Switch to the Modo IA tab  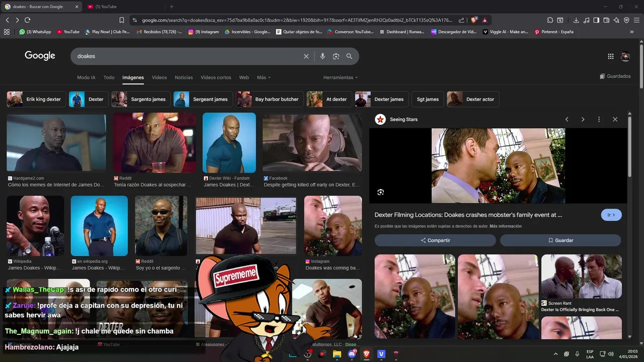click(86, 77)
